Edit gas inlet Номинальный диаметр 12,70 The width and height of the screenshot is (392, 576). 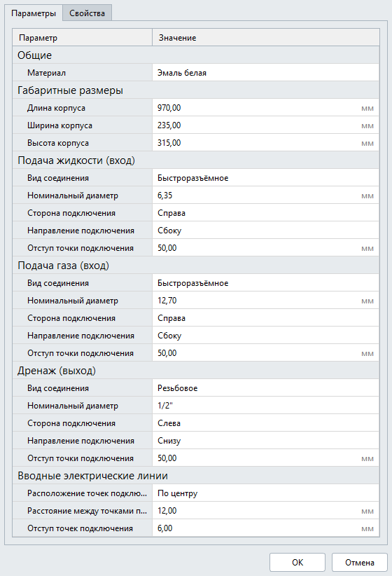coord(266,301)
